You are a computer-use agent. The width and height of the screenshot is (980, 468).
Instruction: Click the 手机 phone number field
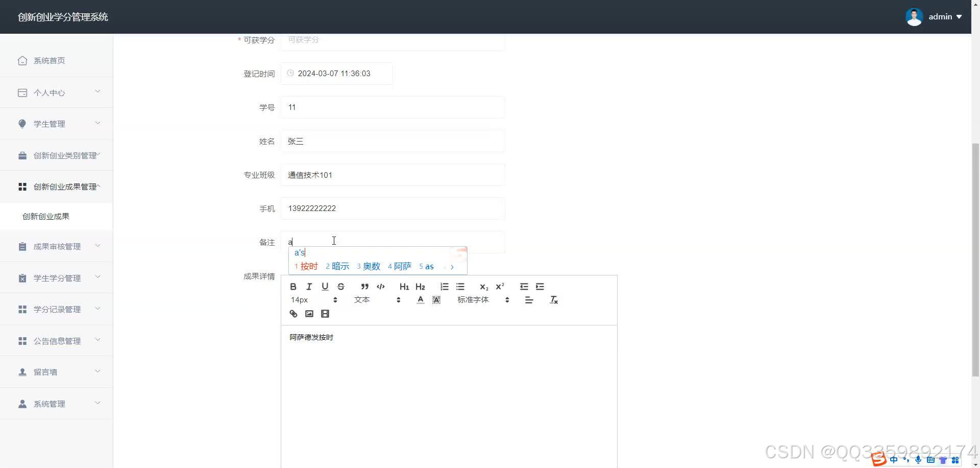click(x=393, y=208)
